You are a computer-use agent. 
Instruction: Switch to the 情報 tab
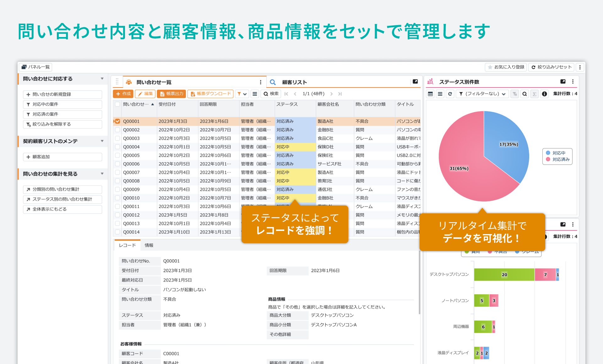click(x=149, y=245)
